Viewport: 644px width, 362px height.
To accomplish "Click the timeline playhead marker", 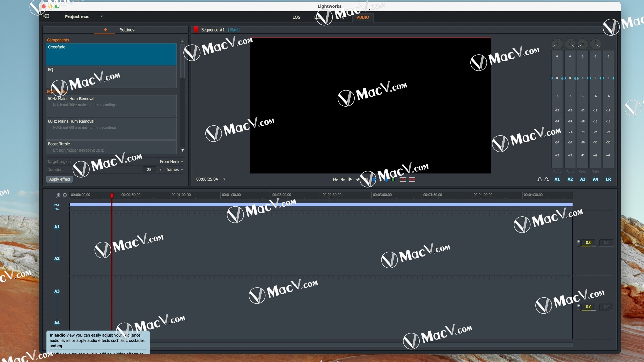I will [x=111, y=195].
